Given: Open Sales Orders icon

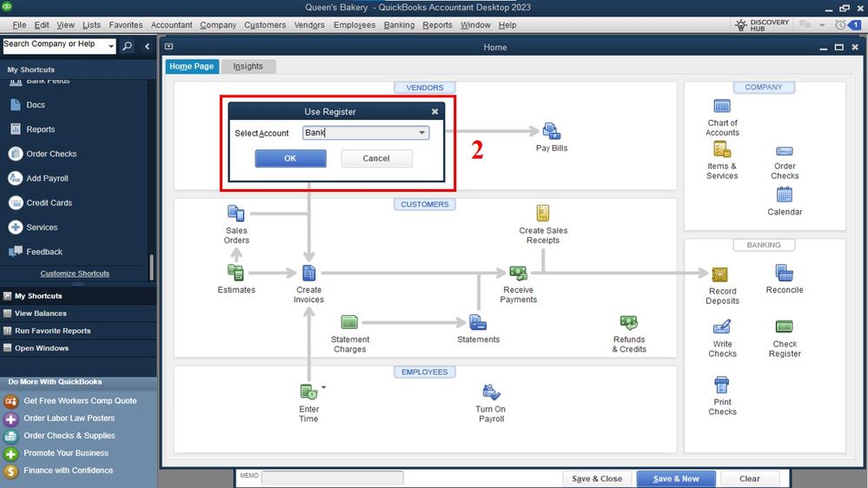Looking at the screenshot, I should click(x=236, y=214).
